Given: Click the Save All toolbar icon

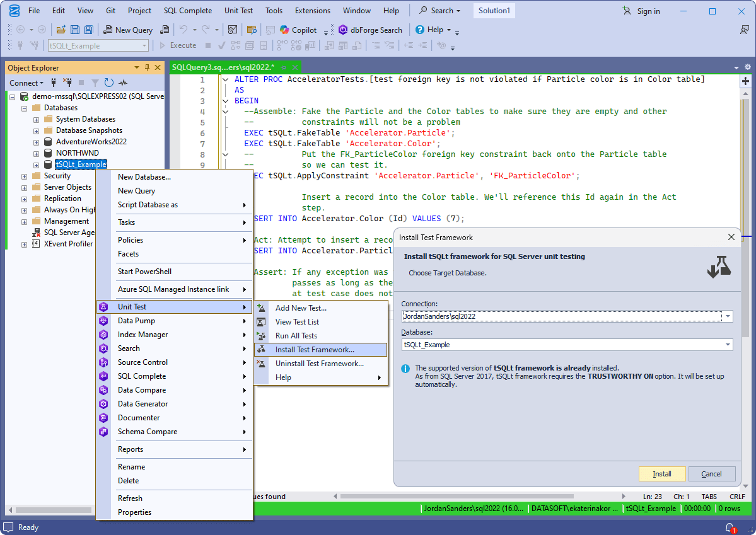Looking at the screenshot, I should 89,30.
